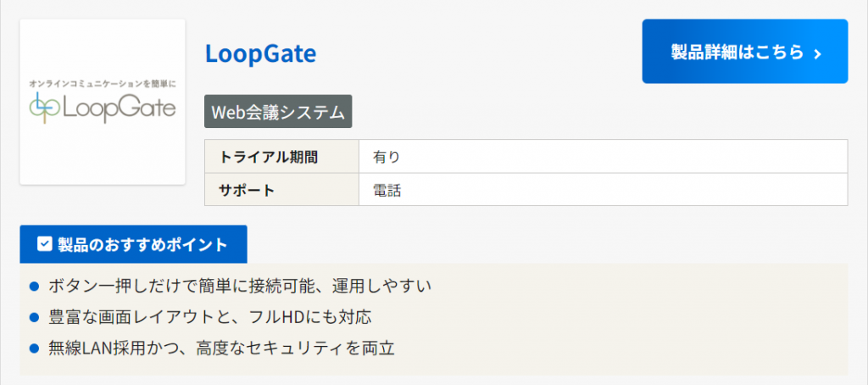
Task: Click the bullet dot before ボタン一押しだけで
Action: click(x=35, y=287)
